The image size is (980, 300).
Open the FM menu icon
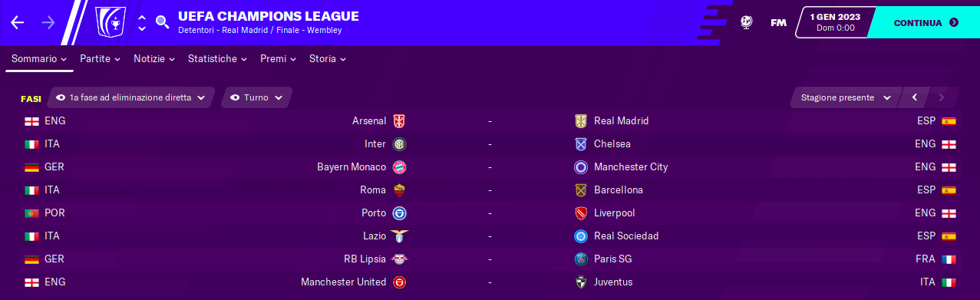(778, 22)
